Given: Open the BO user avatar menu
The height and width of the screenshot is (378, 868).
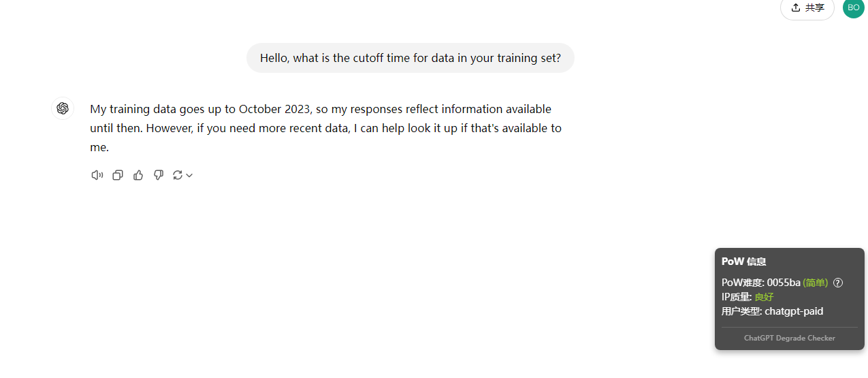Looking at the screenshot, I should [854, 7].
